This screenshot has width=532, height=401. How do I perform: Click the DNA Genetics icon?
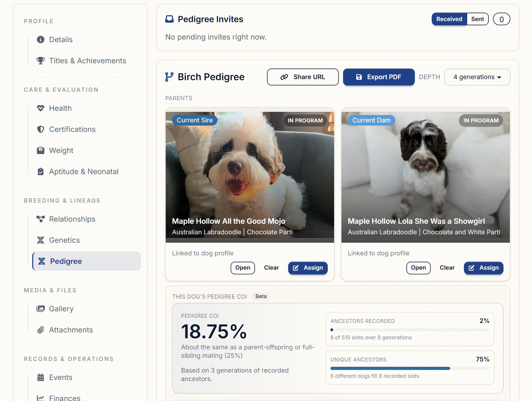tap(41, 240)
